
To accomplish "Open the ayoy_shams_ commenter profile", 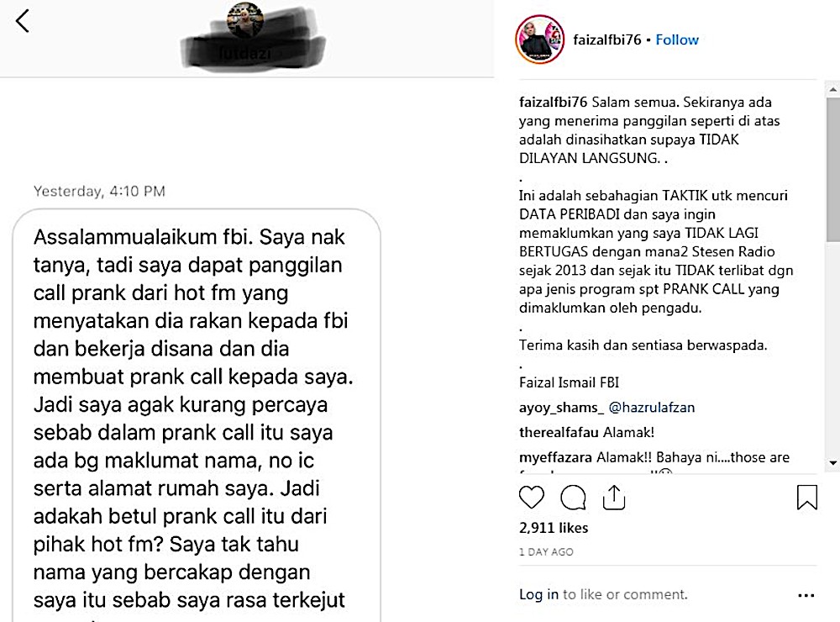I will [x=561, y=408].
